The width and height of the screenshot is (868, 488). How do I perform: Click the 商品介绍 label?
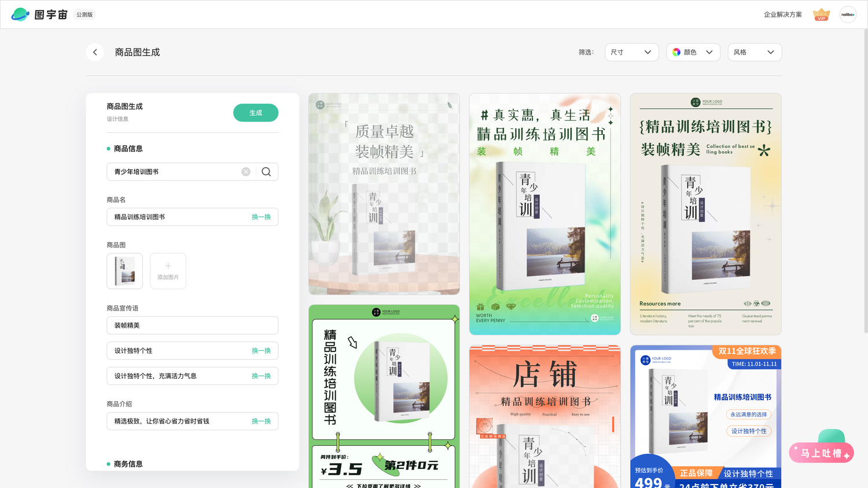[x=119, y=404]
